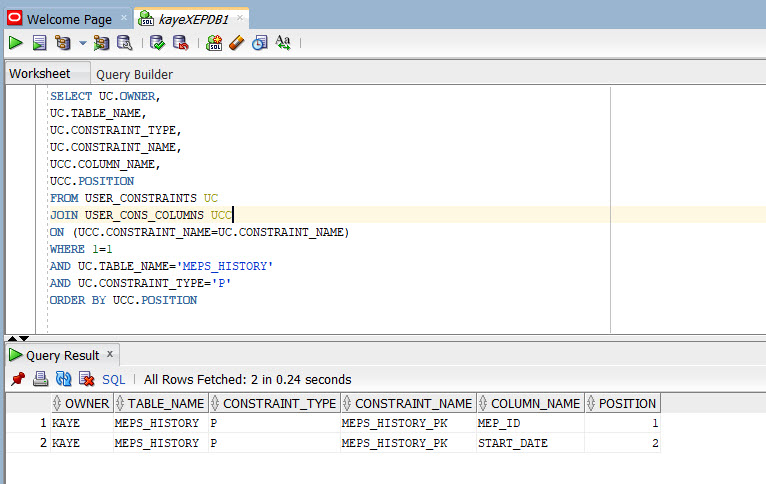Click the delete row icon in results
The image size is (766, 484).
(x=86, y=379)
